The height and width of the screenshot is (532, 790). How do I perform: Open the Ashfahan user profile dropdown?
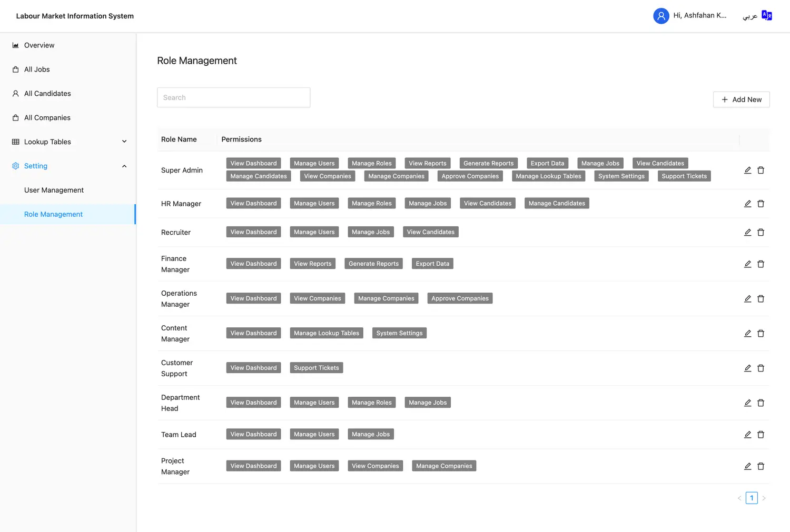coord(699,16)
